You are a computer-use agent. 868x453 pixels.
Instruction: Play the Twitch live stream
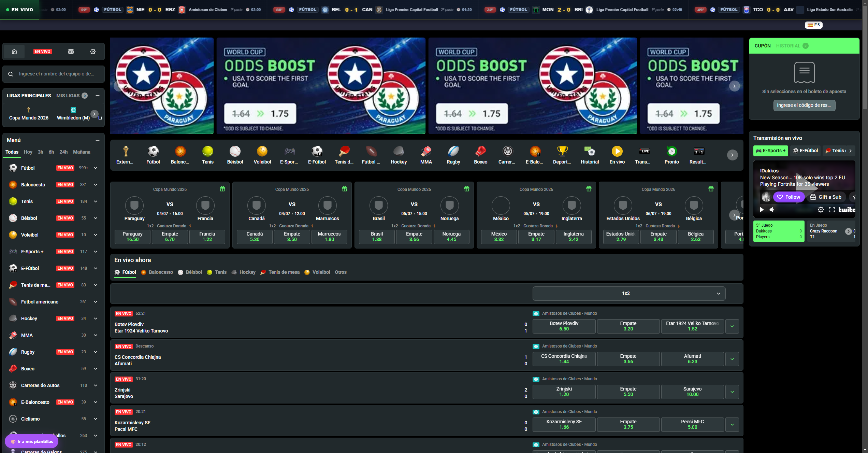762,210
